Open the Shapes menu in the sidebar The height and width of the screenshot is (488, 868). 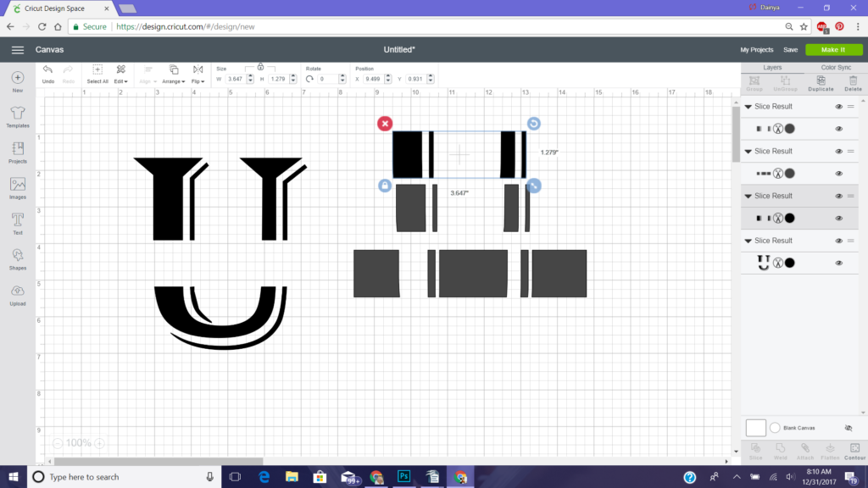[x=18, y=258]
